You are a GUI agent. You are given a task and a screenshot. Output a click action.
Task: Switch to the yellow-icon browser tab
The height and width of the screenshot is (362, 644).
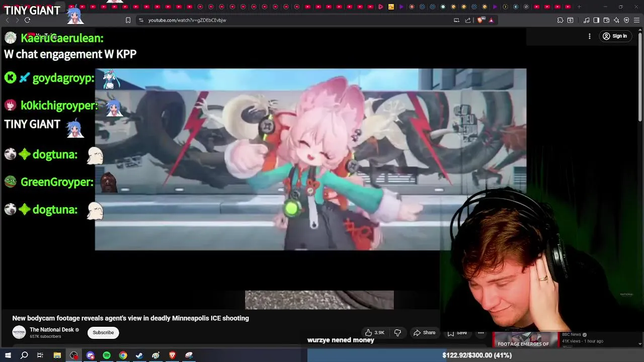(391, 7)
